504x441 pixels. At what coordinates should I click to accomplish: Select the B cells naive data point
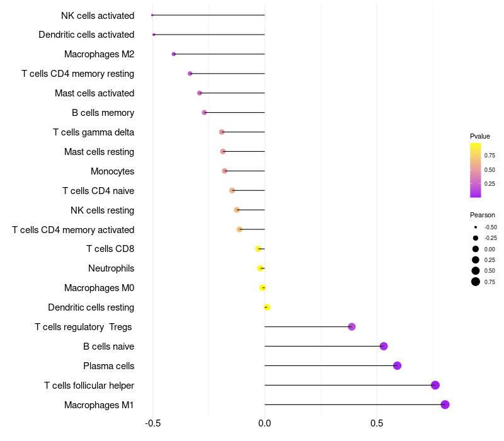click(384, 346)
